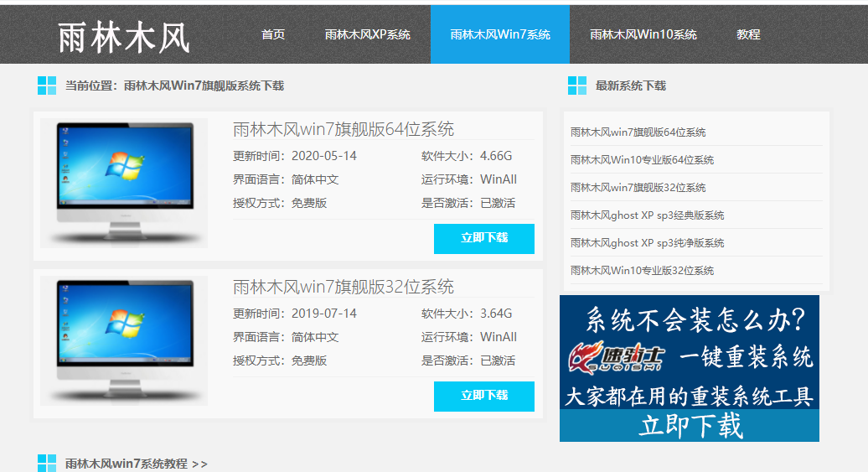Click the Windows icon beside 最新系统下载
This screenshot has height=472, width=868.
pos(576,86)
